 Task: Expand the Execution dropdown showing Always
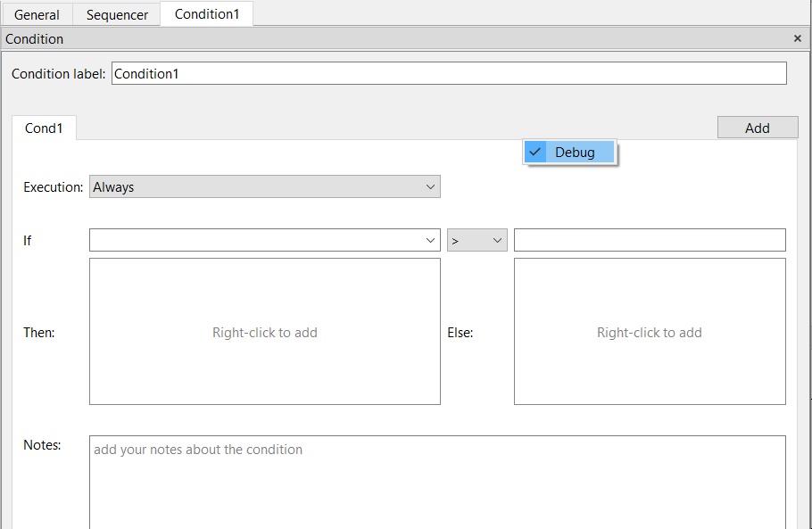(x=264, y=186)
